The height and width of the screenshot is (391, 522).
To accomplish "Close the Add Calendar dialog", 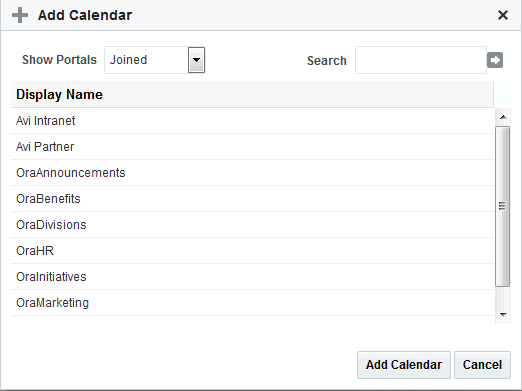I will pyautogui.click(x=503, y=15).
